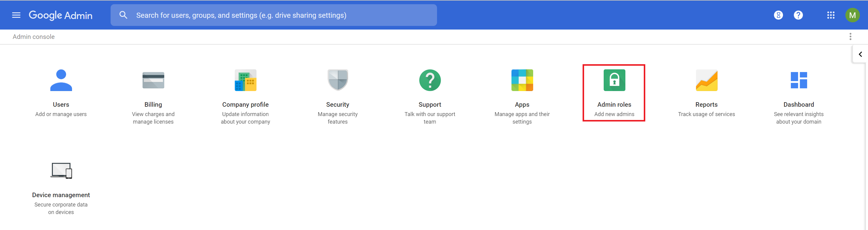The height and width of the screenshot is (230, 868).
Task: Open the three-dot more options menu
Action: coord(850,36)
